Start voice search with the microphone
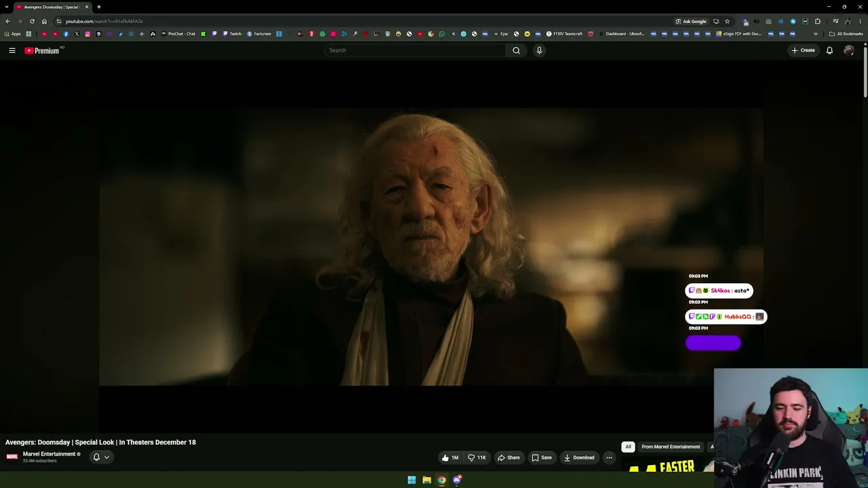The image size is (868, 488). coord(539,50)
